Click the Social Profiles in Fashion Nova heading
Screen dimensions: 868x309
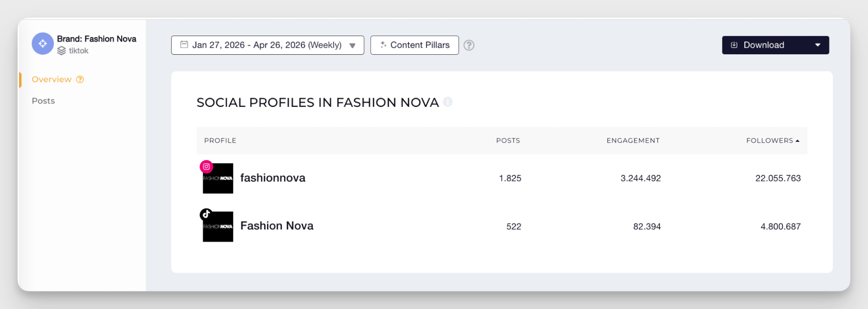click(x=318, y=103)
